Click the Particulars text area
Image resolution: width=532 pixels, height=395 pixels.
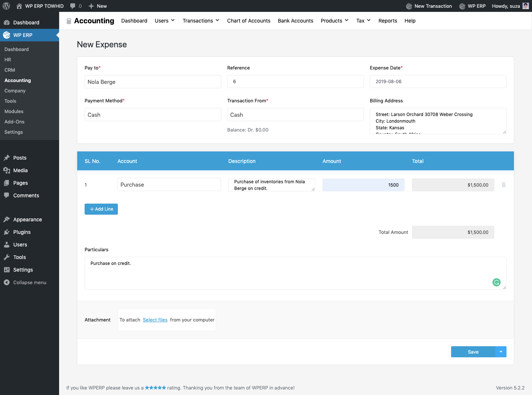[x=296, y=273]
